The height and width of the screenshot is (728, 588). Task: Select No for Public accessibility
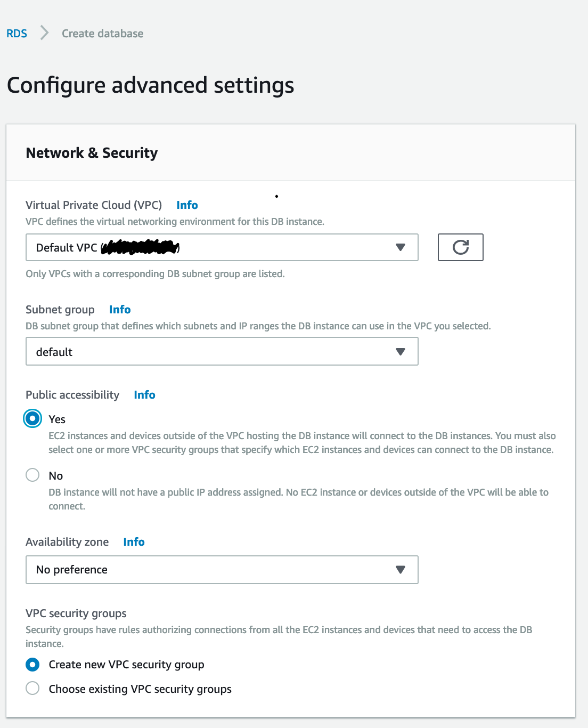[x=32, y=475]
